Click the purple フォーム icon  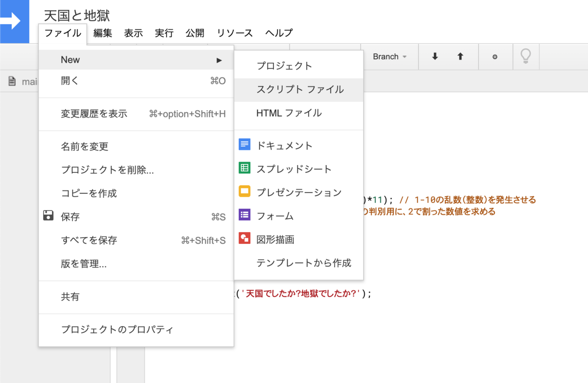pos(244,215)
